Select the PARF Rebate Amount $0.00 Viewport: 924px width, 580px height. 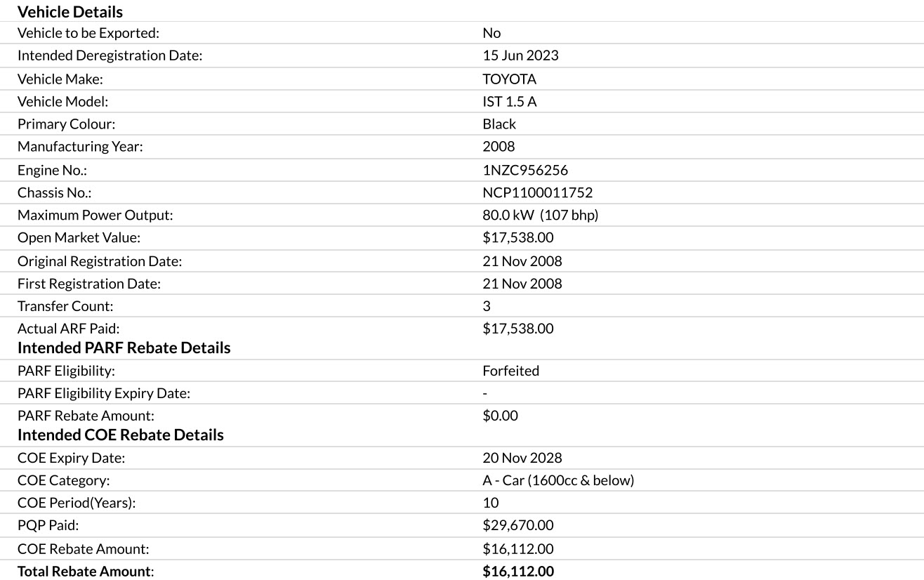tap(500, 416)
